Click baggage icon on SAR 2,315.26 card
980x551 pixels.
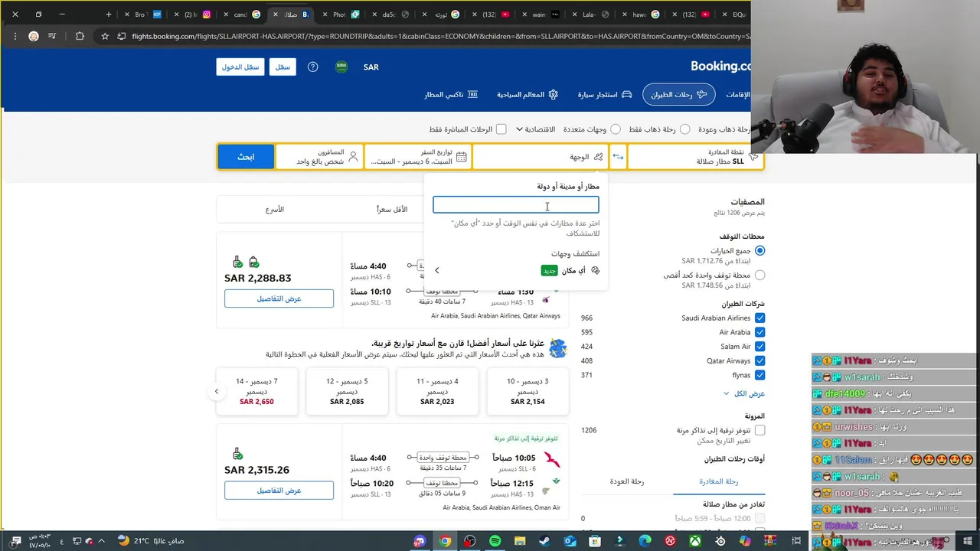click(x=237, y=454)
